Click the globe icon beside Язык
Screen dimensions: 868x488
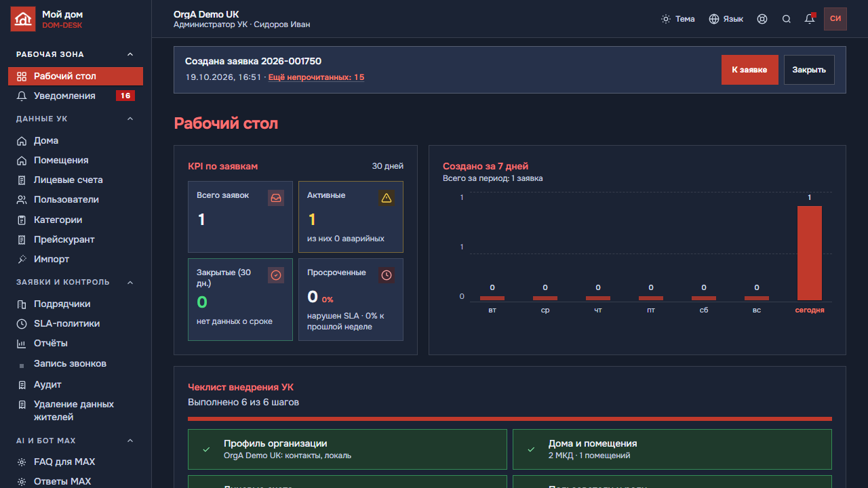[714, 19]
